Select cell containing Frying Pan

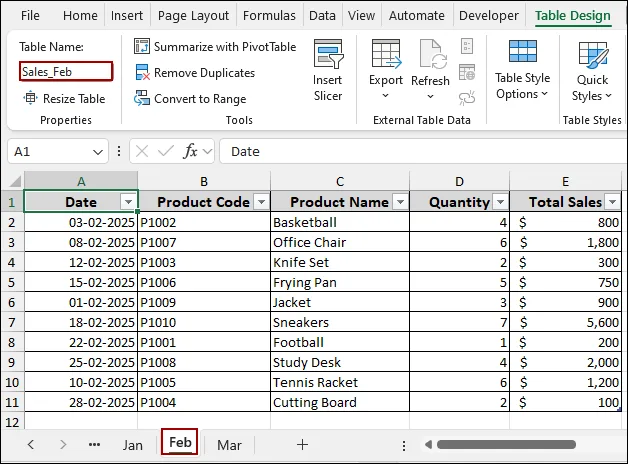[340, 282]
